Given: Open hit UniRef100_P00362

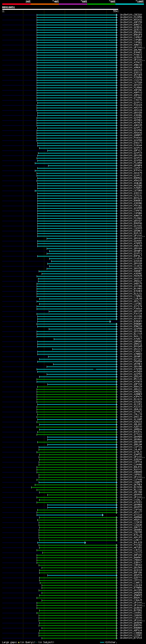Looking at the screenshot, I should pos(131,545).
